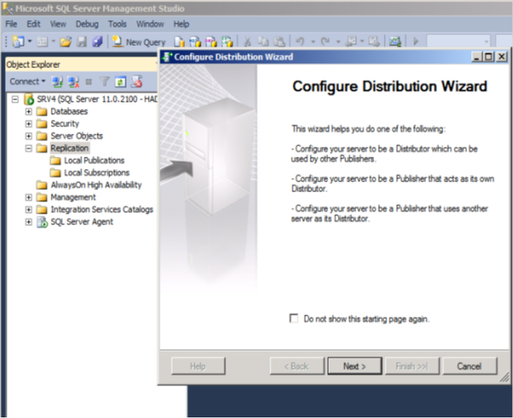Select Local Publications folder

(x=94, y=161)
